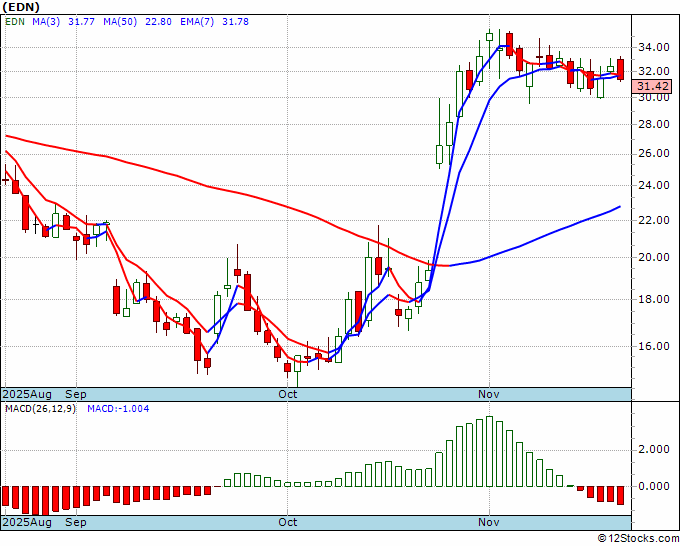Screen dimensions: 680x546
Task: Click the Oct marker on MACD timeline
Action: coord(288,522)
